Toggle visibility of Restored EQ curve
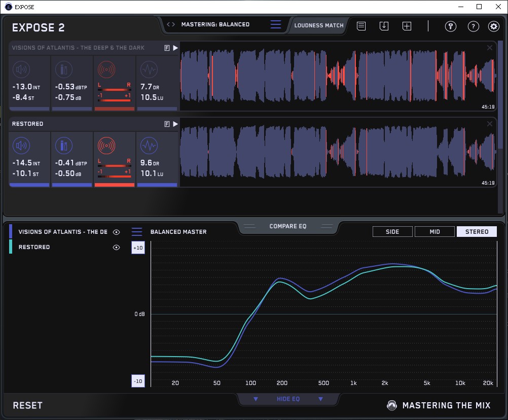The height and width of the screenshot is (420, 508). pyautogui.click(x=116, y=247)
